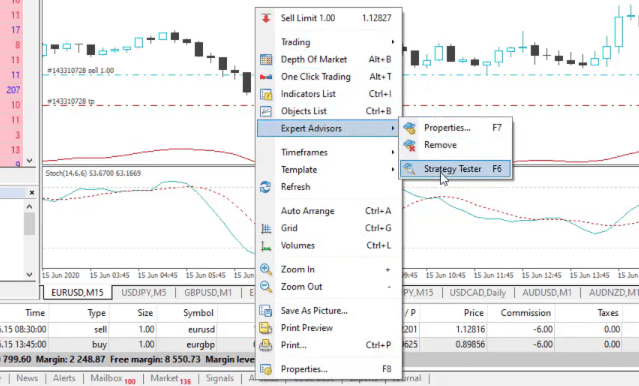639x386 pixels.
Task: Click the Sell Limit red arrow icon
Action: tap(266, 18)
